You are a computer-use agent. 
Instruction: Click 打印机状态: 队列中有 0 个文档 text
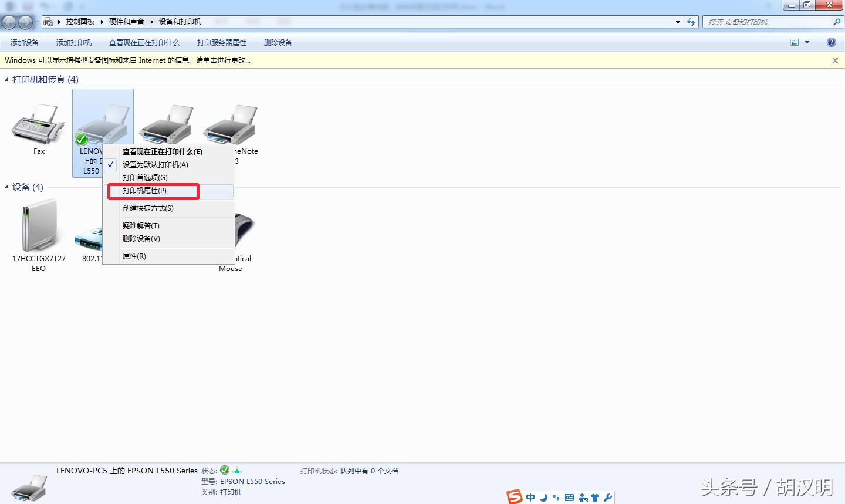[349, 471]
